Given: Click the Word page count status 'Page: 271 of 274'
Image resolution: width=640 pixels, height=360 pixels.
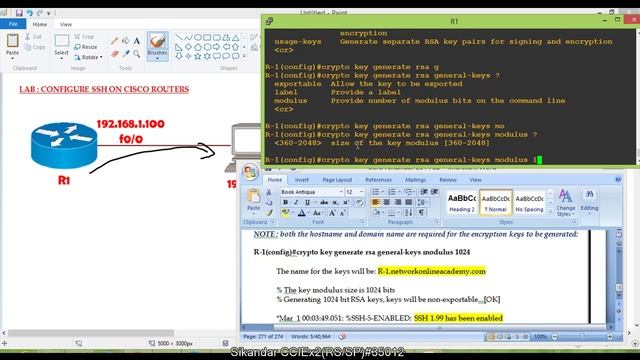Looking at the screenshot, I should [263, 336].
